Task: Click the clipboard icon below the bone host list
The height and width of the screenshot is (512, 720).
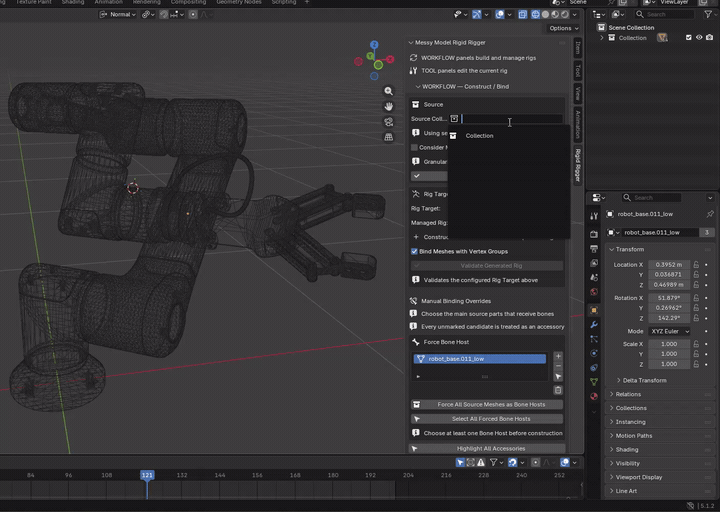Action: pos(558,390)
